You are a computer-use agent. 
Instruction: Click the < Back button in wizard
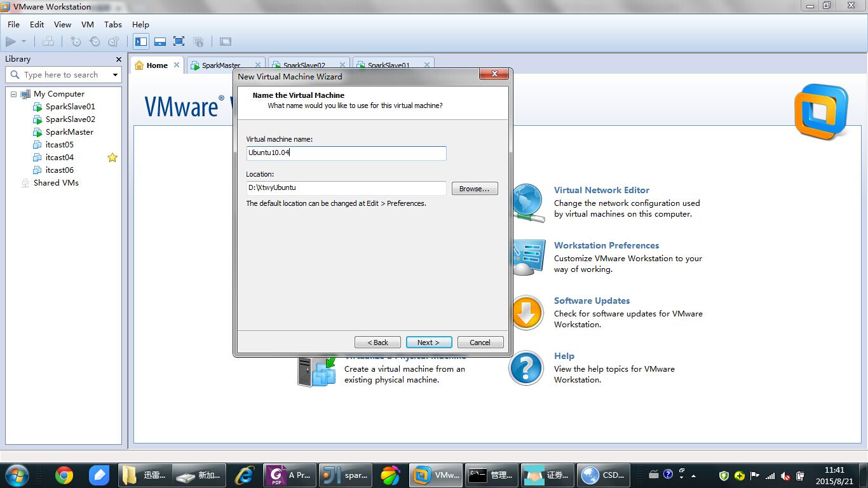377,342
